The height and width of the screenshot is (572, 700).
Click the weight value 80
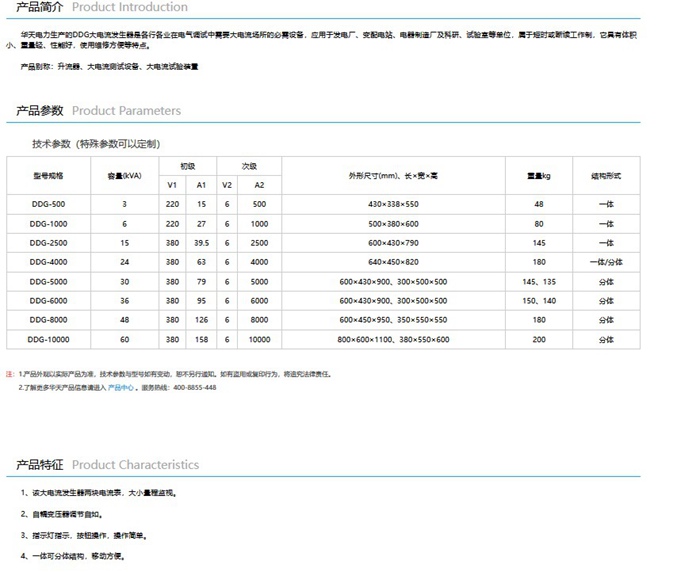click(x=539, y=224)
